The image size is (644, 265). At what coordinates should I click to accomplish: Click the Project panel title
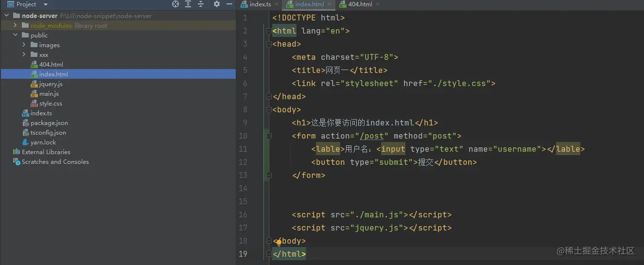coord(26,4)
